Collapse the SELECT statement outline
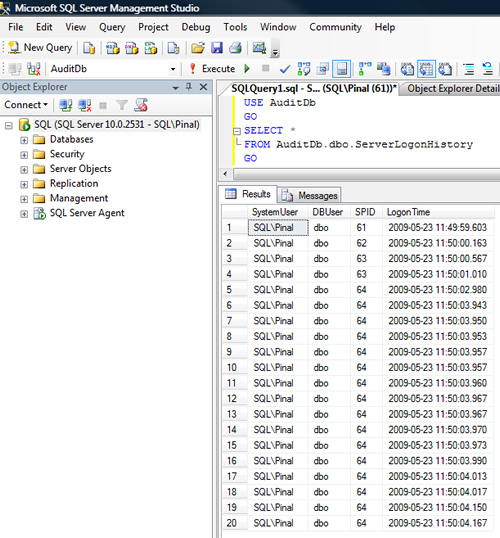This screenshot has width=500, height=538. 237,131
